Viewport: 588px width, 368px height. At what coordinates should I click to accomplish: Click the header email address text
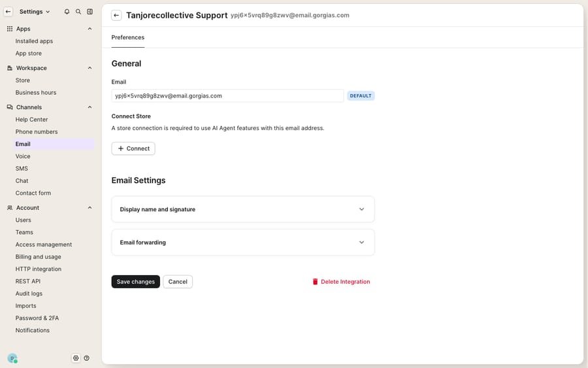click(290, 16)
